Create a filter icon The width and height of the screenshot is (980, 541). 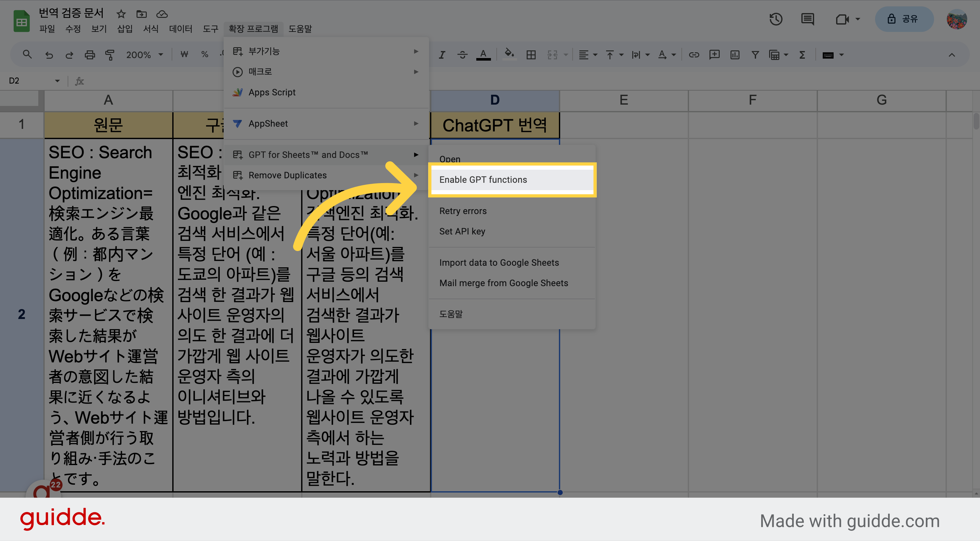(x=755, y=55)
